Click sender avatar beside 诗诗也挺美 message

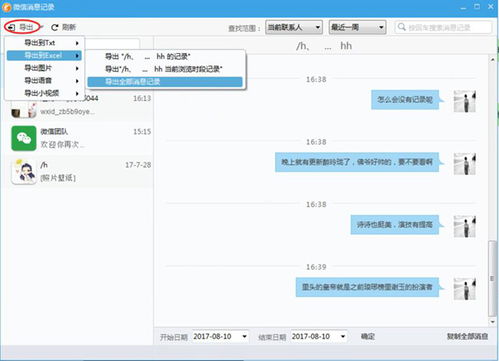[465, 226]
